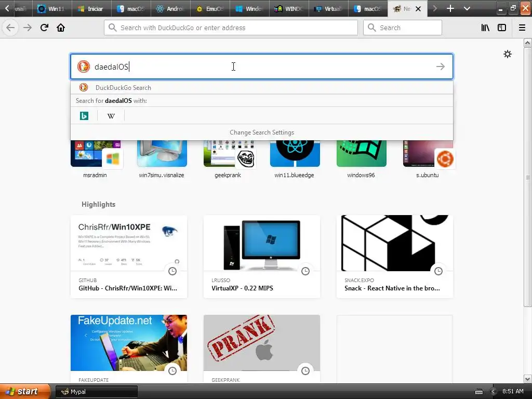The width and height of the screenshot is (532, 399).
Task: Open the FakeUpdate.net highlight card
Action: (129, 349)
